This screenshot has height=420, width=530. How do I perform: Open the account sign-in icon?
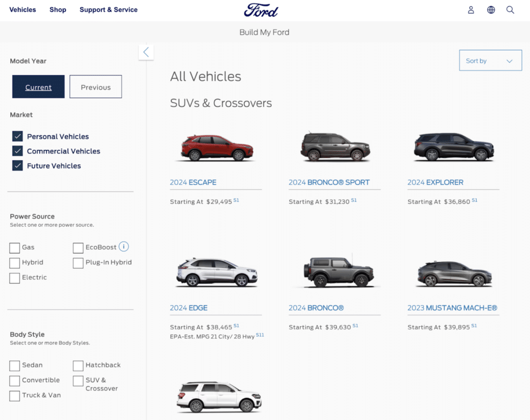point(470,9)
